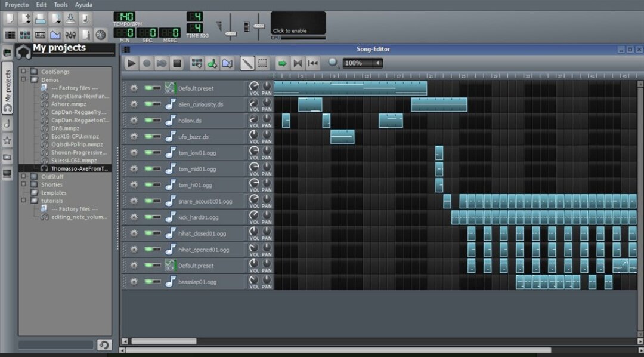The height and width of the screenshot is (357, 644).
Task: Collapse the tutorials folder
Action: coord(24,201)
